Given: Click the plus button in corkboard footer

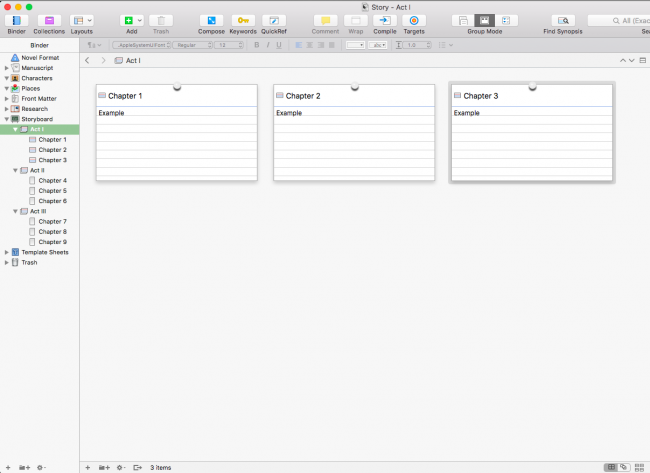Looking at the screenshot, I should pyautogui.click(x=87, y=468).
